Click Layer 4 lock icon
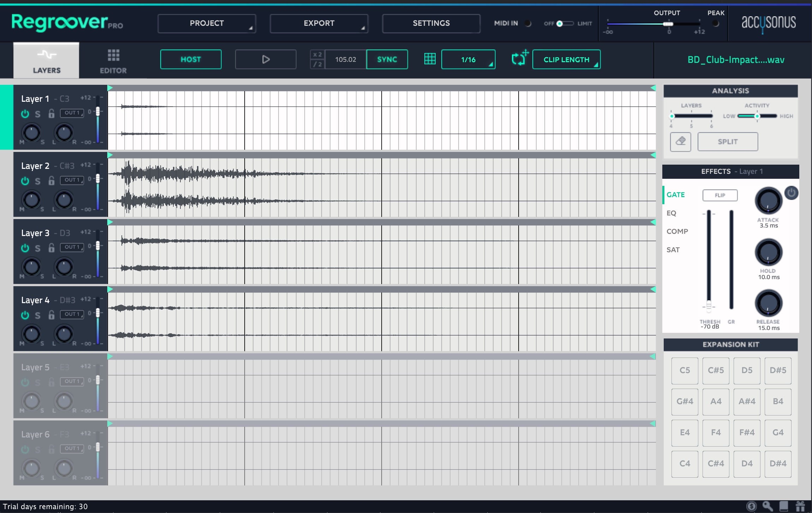This screenshot has height=513, width=812. pos(52,315)
